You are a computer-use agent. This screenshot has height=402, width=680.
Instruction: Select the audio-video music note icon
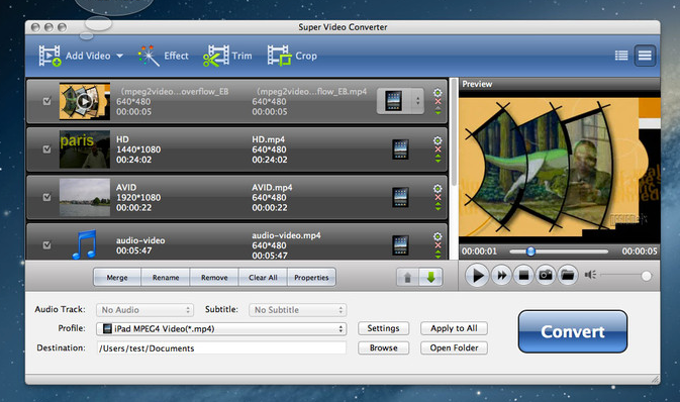[84, 244]
